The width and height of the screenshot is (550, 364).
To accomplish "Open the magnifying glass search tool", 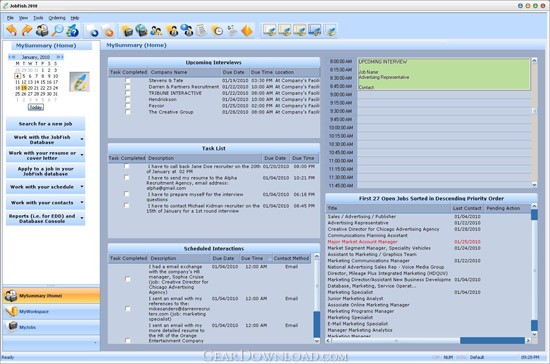I will [57, 31].
